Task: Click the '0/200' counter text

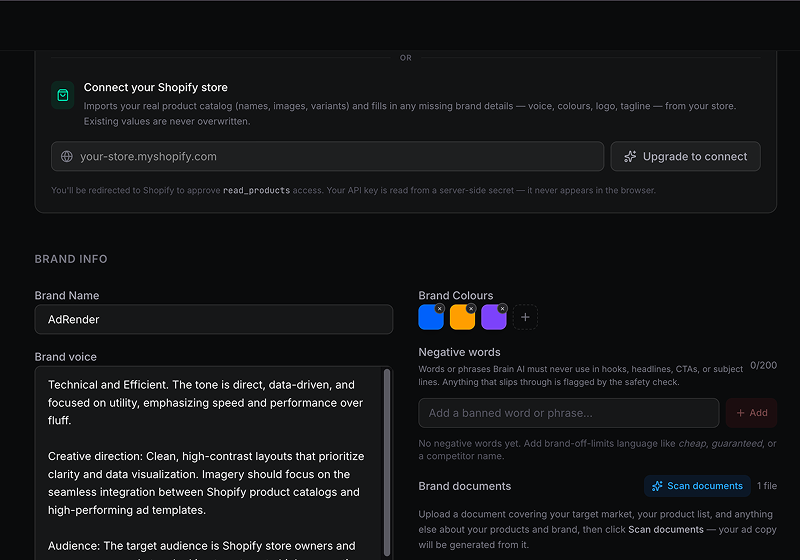Action: pyautogui.click(x=763, y=365)
